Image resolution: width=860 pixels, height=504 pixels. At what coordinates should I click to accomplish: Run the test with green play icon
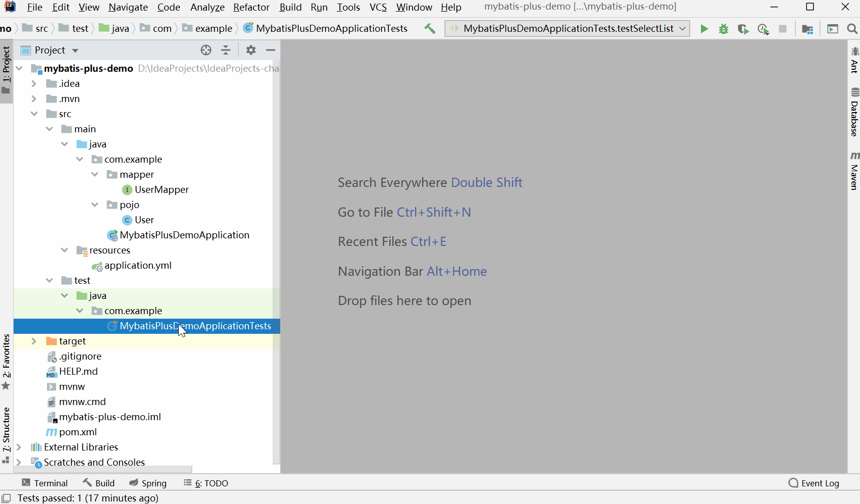coord(704,29)
